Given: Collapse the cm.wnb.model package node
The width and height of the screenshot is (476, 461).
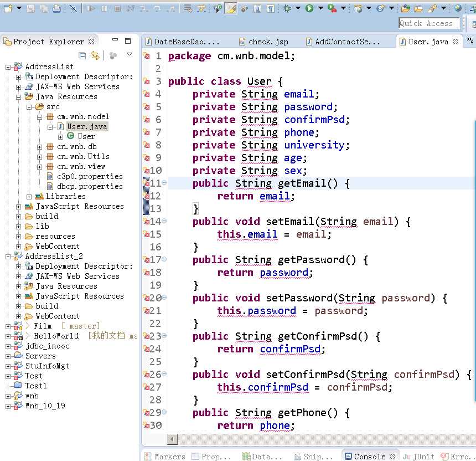Looking at the screenshot, I should (x=40, y=117).
